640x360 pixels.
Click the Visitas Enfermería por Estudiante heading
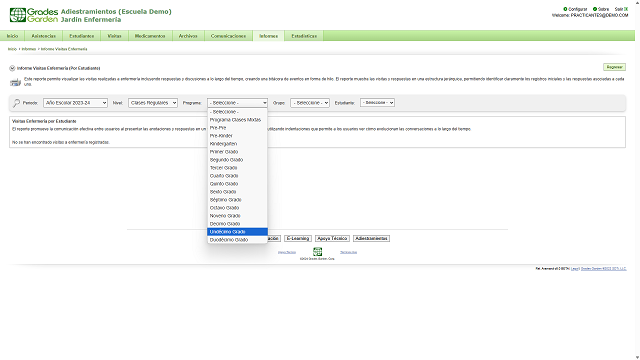(44, 121)
